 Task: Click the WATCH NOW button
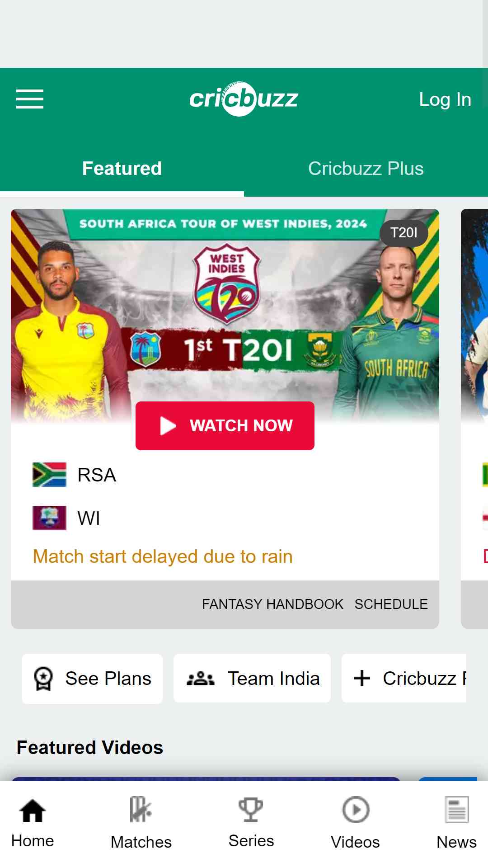pyautogui.click(x=225, y=426)
